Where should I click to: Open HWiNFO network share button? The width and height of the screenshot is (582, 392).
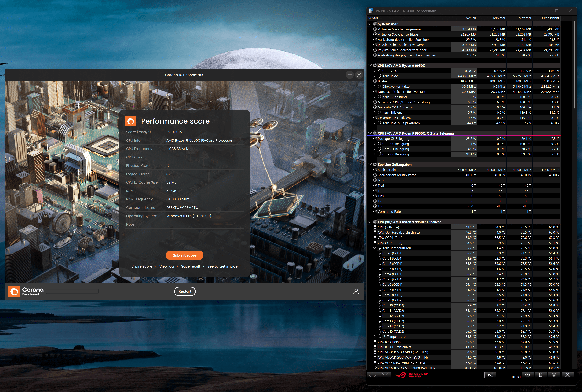[490, 375]
